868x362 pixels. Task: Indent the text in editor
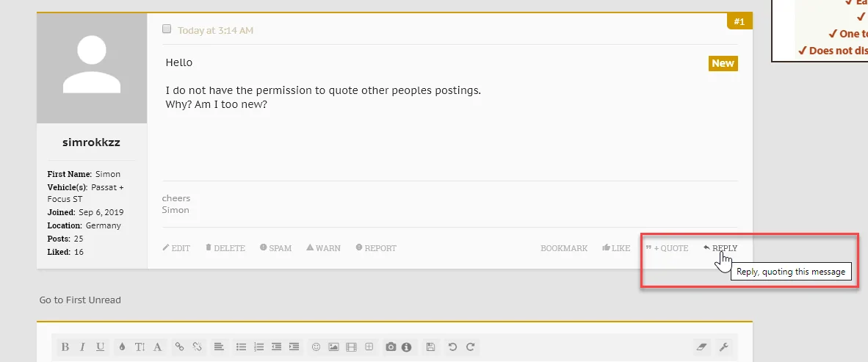[294, 347]
